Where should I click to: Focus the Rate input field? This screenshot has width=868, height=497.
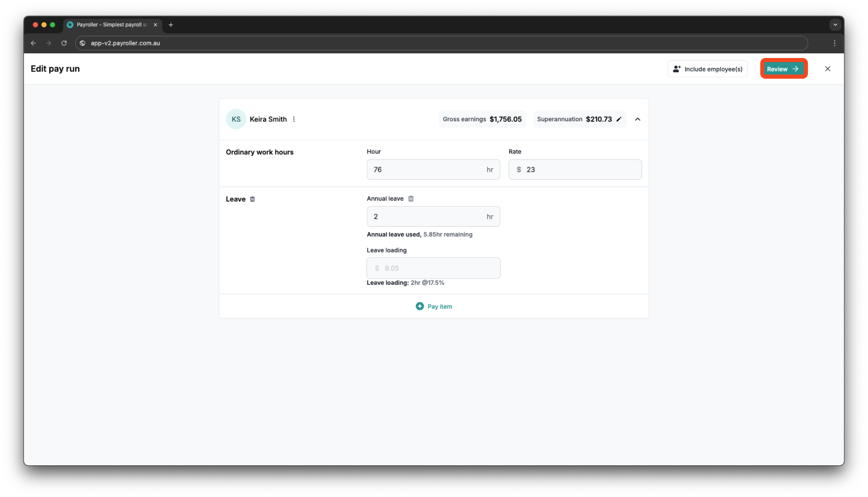coord(575,170)
